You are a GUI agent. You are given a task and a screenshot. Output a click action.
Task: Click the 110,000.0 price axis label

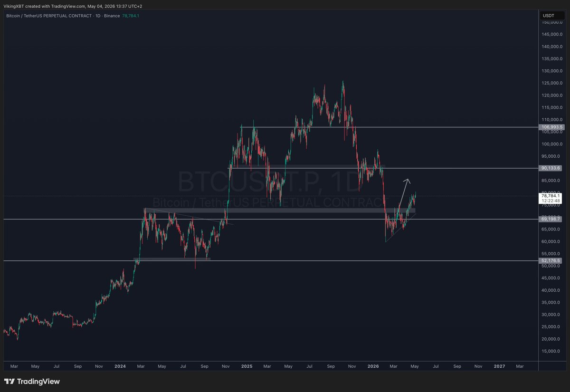pyautogui.click(x=552, y=120)
